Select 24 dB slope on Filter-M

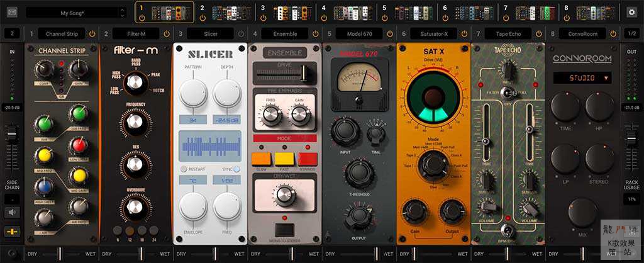(x=153, y=230)
